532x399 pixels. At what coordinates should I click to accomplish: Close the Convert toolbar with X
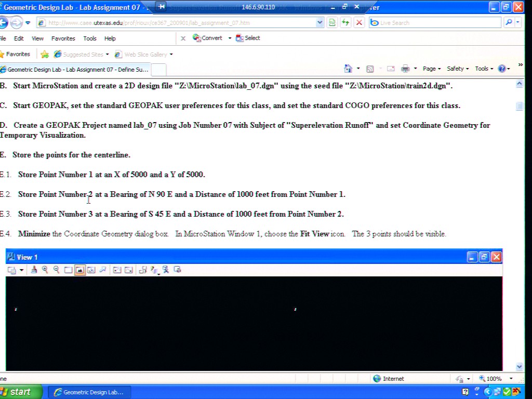point(183,38)
